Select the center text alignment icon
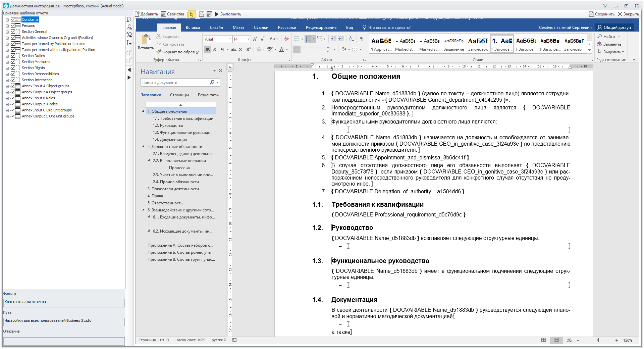 click(x=304, y=49)
